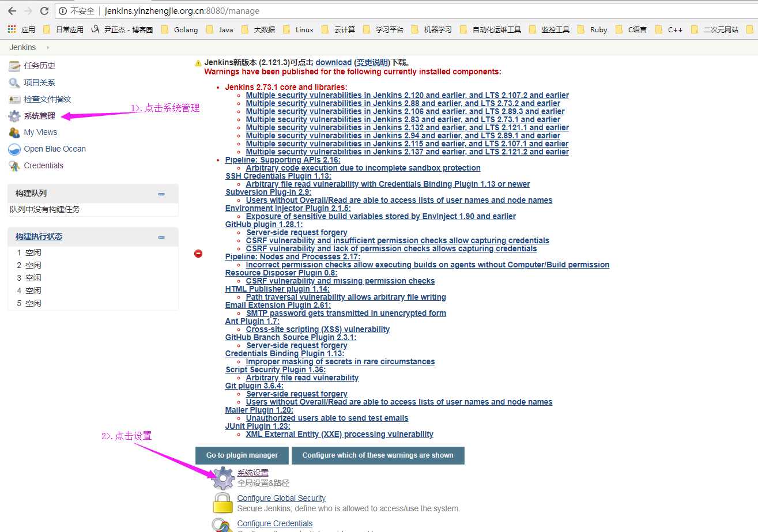Screen dimensions: 758x532
Task: Open the Git plugin 3.6.4 link
Action: click(254, 386)
